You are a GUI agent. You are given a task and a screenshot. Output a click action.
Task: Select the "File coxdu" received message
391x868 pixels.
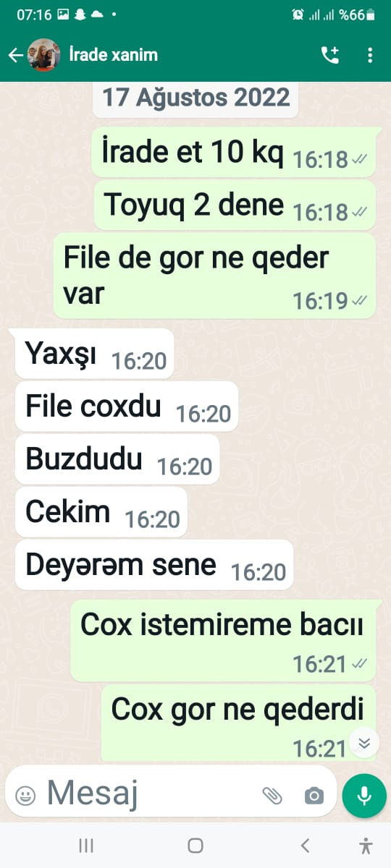click(x=127, y=407)
